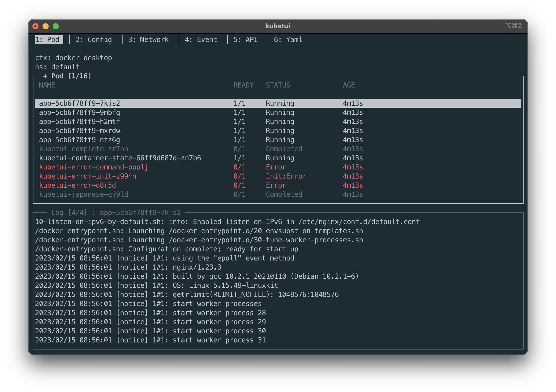Click the nginx/1.23.3 log line
The height and width of the screenshot is (392, 556).
pyautogui.click(x=128, y=267)
